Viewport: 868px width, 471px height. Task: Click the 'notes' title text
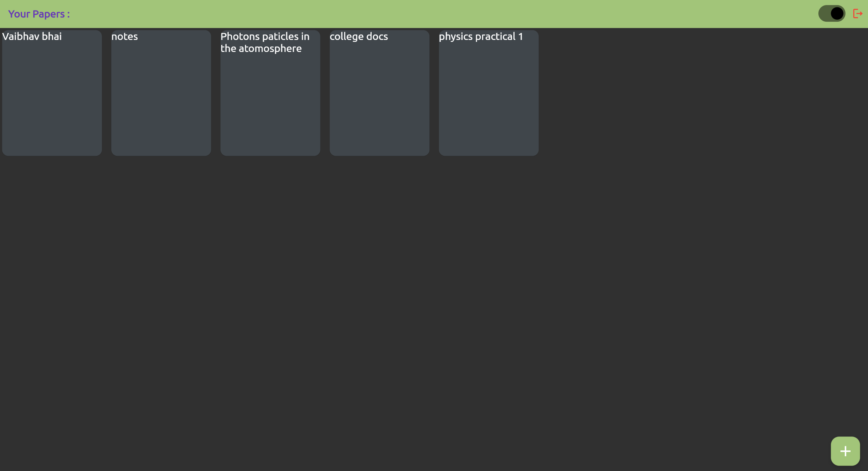pyautogui.click(x=124, y=36)
